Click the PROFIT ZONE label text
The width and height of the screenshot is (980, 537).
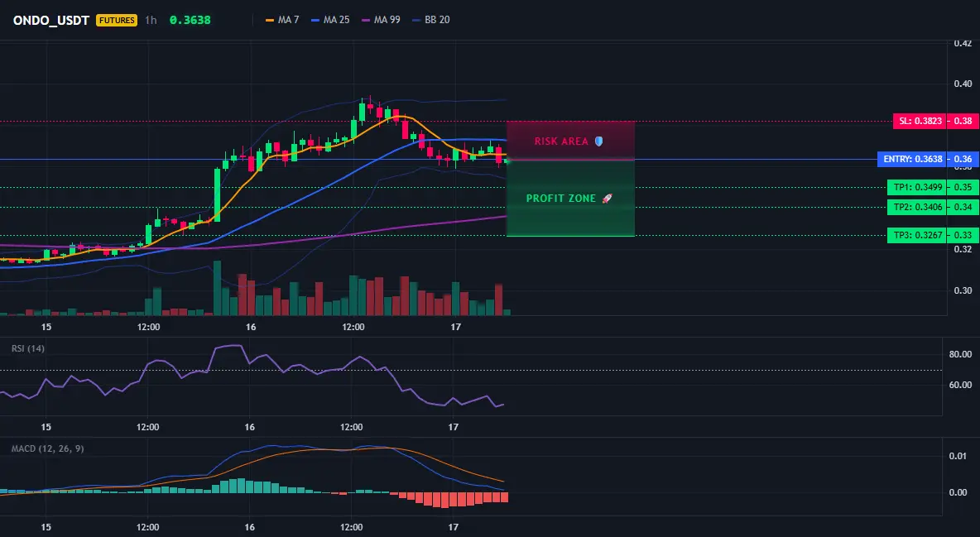[x=560, y=199]
